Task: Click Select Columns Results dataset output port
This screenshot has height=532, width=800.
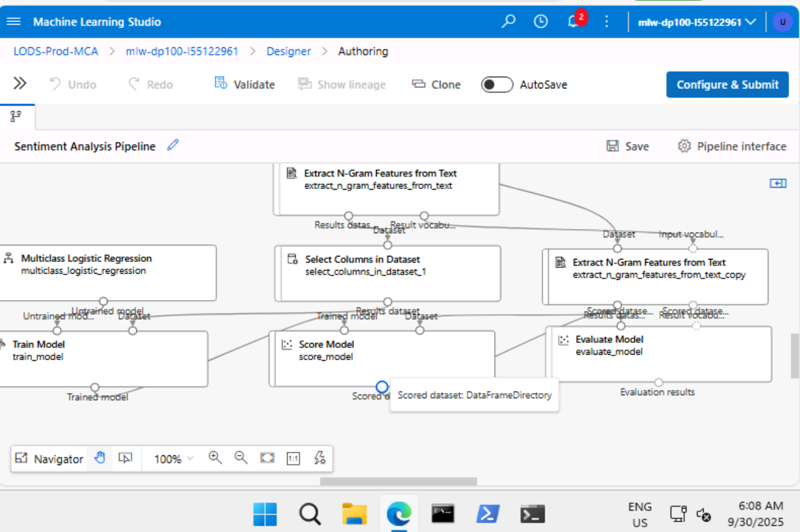Action: tap(388, 302)
